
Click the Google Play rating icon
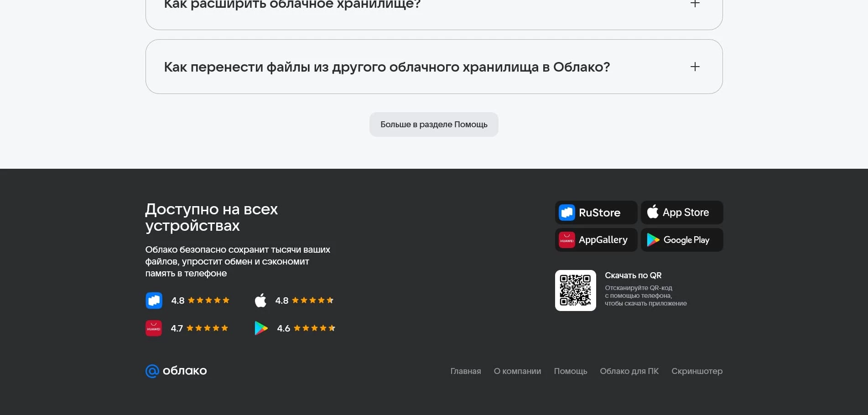coord(261,328)
